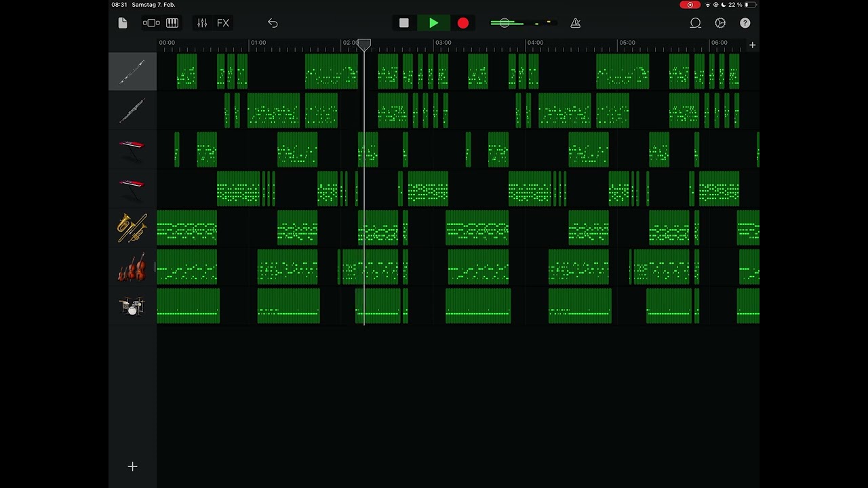Select the upper red keyboard track header

click(x=132, y=150)
